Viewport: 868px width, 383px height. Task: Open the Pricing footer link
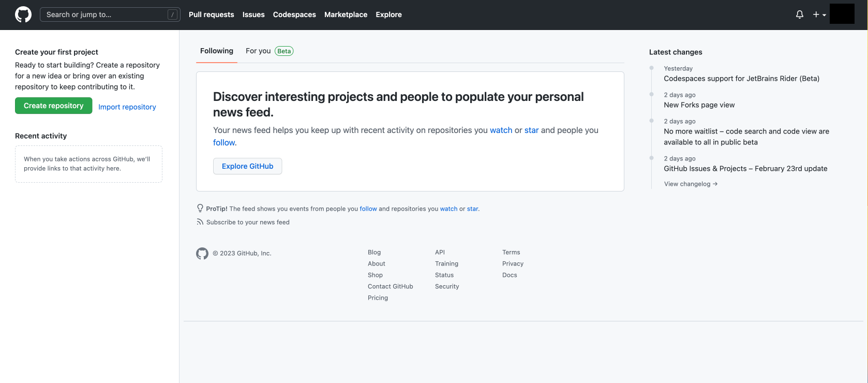[378, 298]
